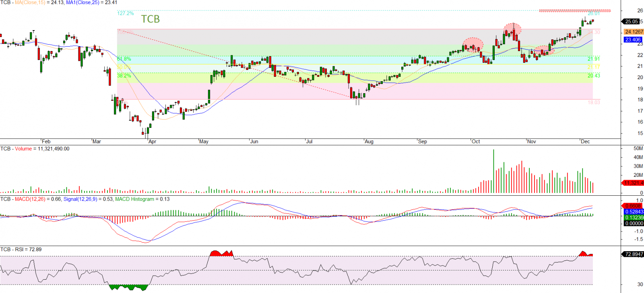Click the Nov month label on time axis
Image resolution: width=644 pixels, height=293 pixels.
click(532, 141)
